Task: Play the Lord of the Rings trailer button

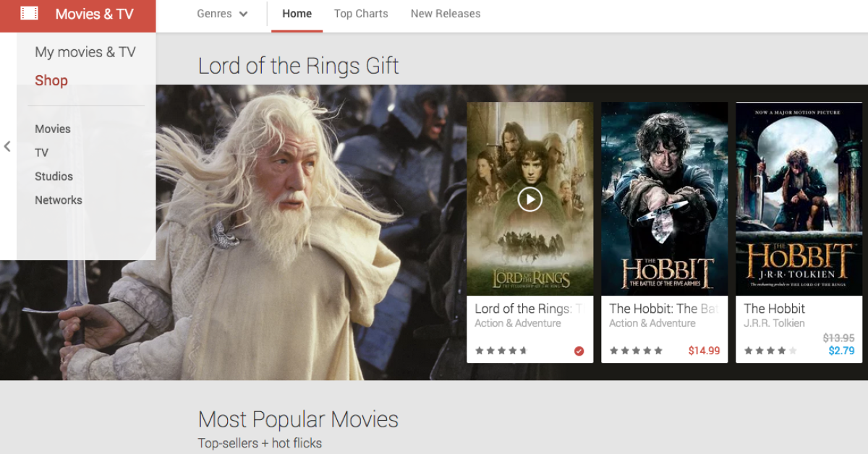Action: point(529,199)
